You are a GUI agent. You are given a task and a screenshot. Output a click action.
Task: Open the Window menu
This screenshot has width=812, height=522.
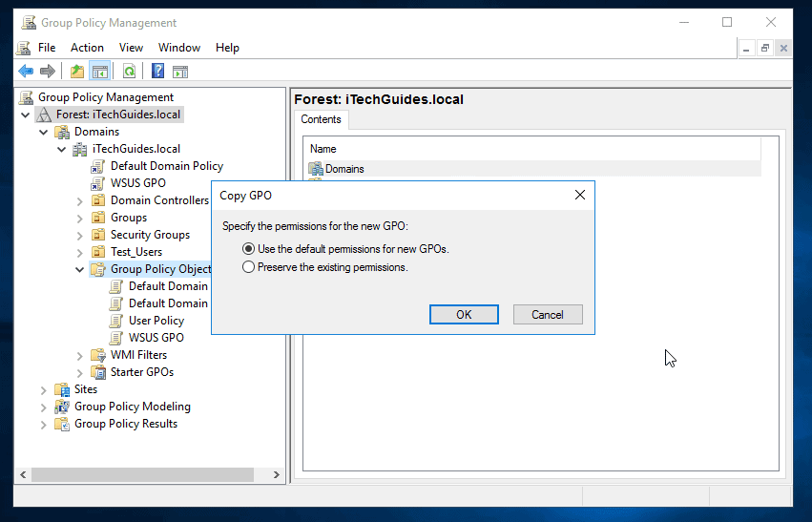click(179, 48)
